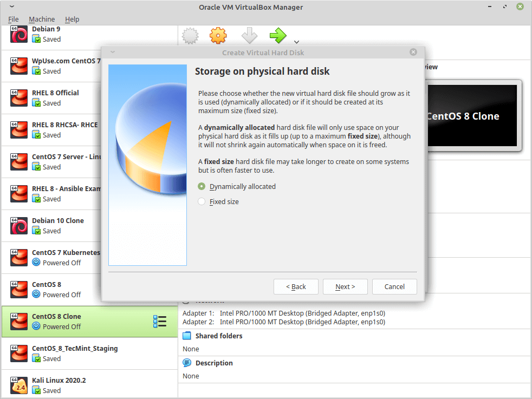Select the CentOS_8_TecMint_Staging entry name
Viewport: 532px width, 399px height.
coord(75,349)
